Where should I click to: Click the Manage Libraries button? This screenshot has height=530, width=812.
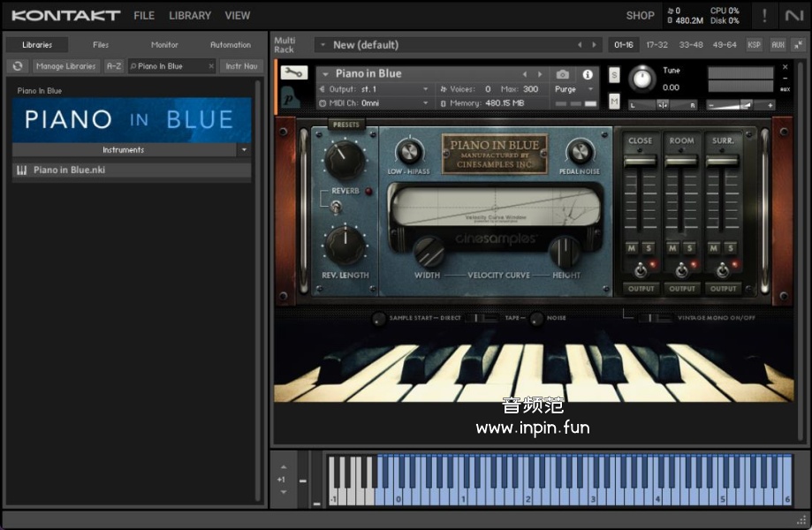(66, 66)
